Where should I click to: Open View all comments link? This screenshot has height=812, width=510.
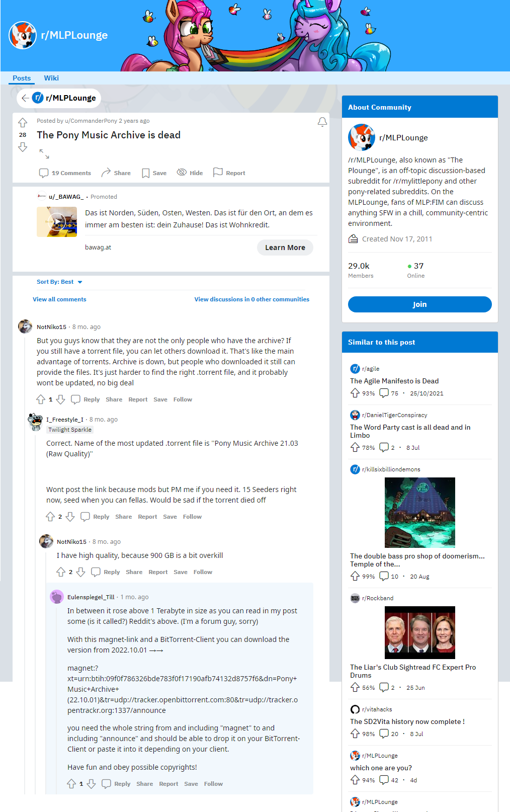[59, 299]
